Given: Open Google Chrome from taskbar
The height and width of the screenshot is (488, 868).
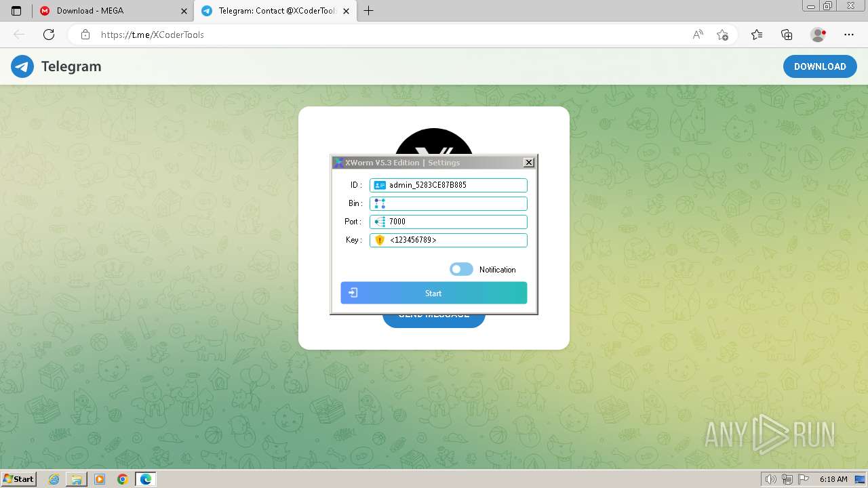Looking at the screenshot, I should point(122,479).
